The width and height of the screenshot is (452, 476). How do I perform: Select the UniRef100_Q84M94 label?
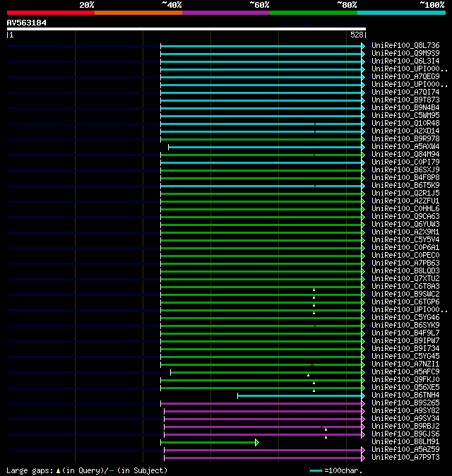pyautogui.click(x=405, y=155)
